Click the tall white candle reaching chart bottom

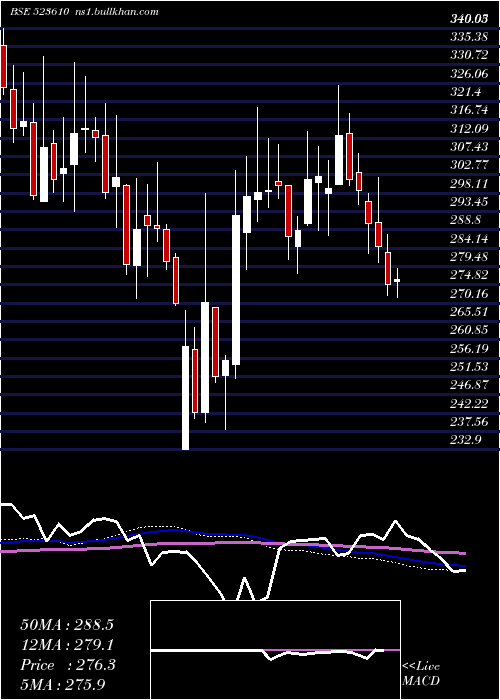[x=185, y=397]
